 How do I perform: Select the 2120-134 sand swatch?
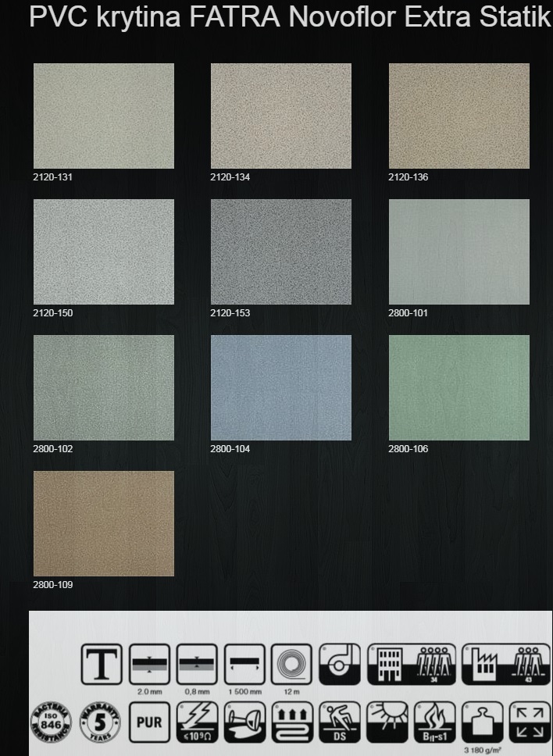pyautogui.click(x=281, y=116)
